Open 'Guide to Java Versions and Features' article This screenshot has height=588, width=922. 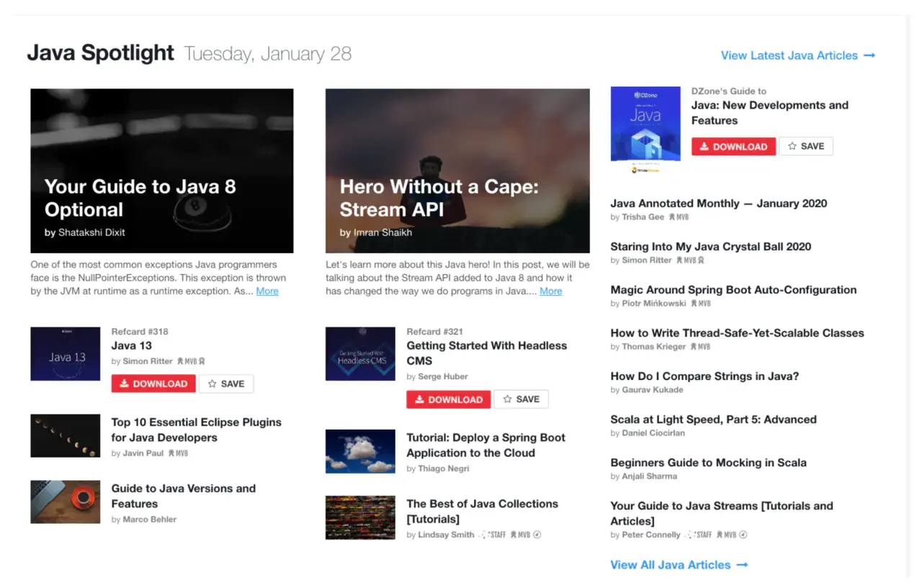point(184,496)
